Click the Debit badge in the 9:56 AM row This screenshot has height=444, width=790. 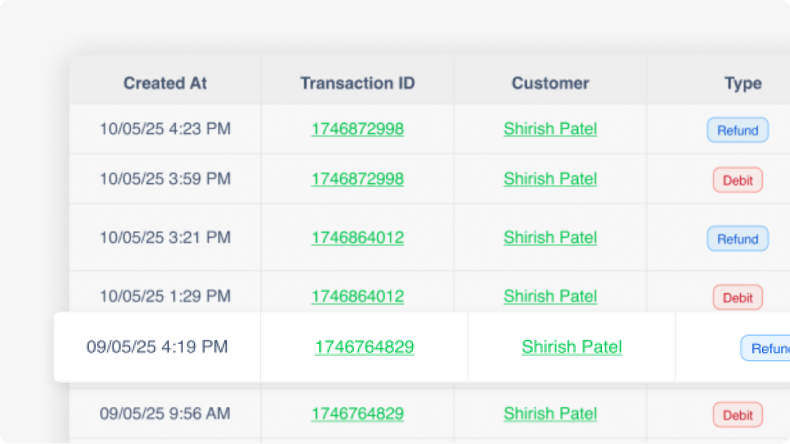coord(738,415)
